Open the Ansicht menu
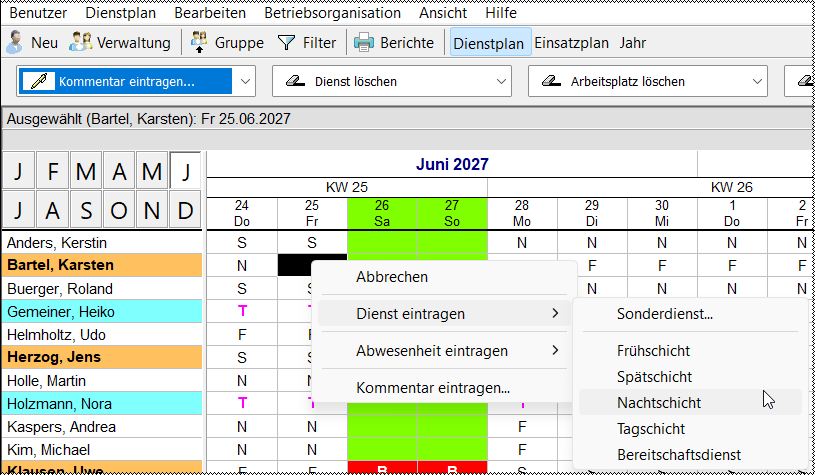Screen dimensions: 815x475 [443, 13]
